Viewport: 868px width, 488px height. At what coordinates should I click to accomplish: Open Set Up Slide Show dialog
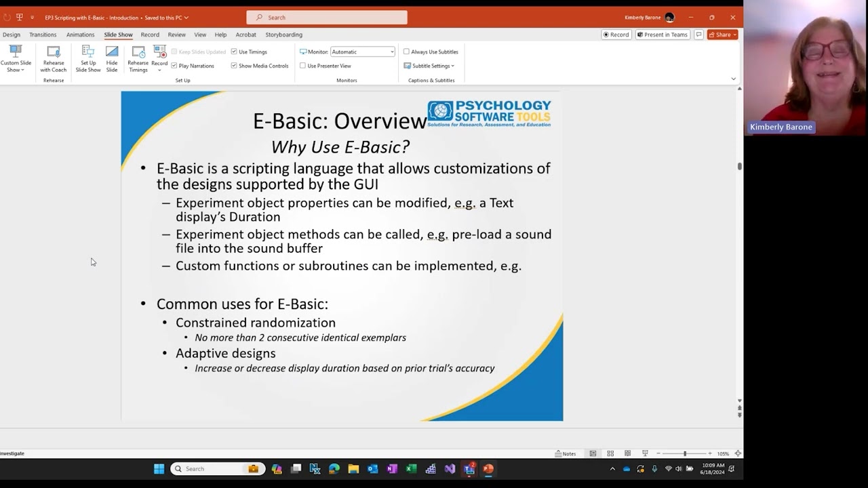tap(88, 59)
